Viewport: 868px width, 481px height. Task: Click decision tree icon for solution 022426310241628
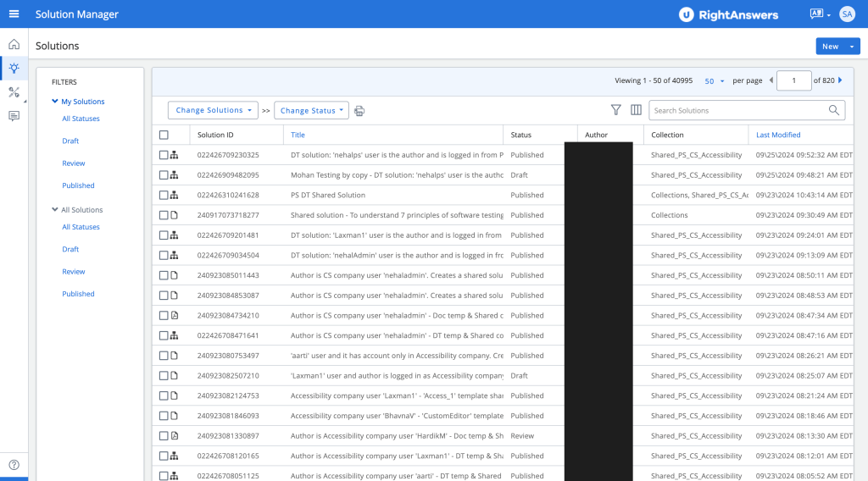coord(175,195)
